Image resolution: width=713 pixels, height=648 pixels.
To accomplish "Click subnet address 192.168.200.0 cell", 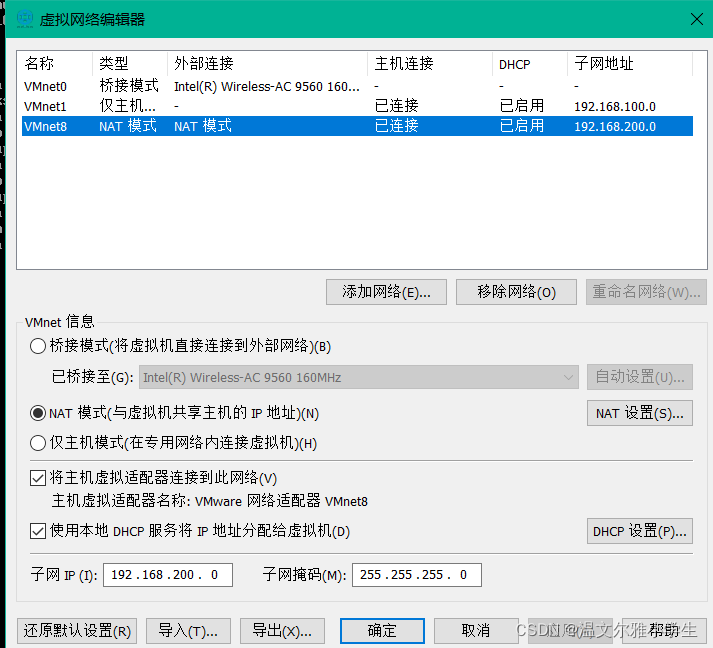I will pyautogui.click(x=615, y=126).
